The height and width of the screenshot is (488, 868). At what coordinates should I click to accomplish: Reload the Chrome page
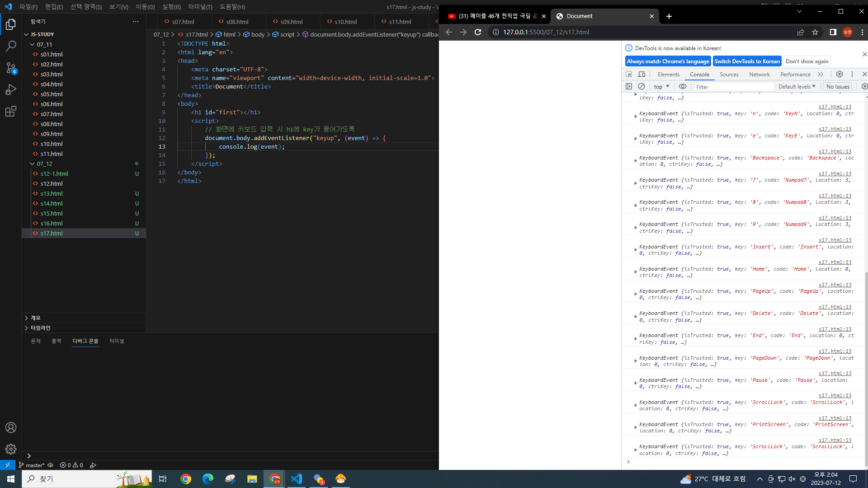point(478,32)
